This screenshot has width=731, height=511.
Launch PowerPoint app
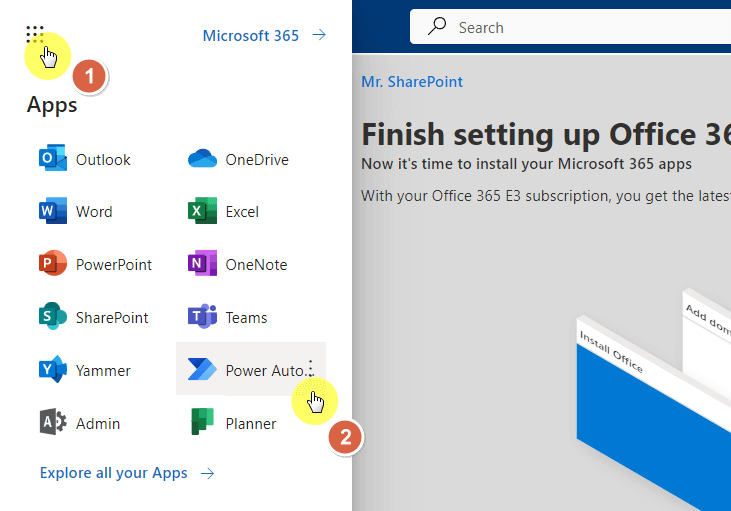pyautogui.click(x=95, y=264)
